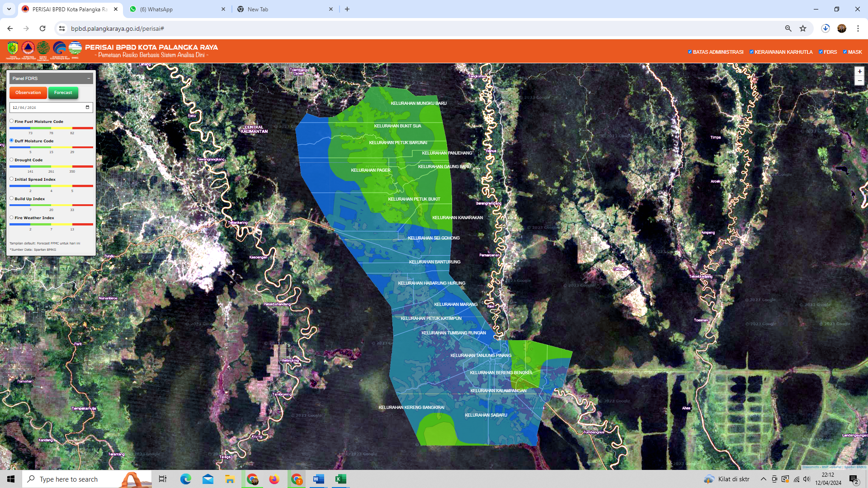Select Initial Spread Index radio
The image size is (868, 488).
(12, 179)
